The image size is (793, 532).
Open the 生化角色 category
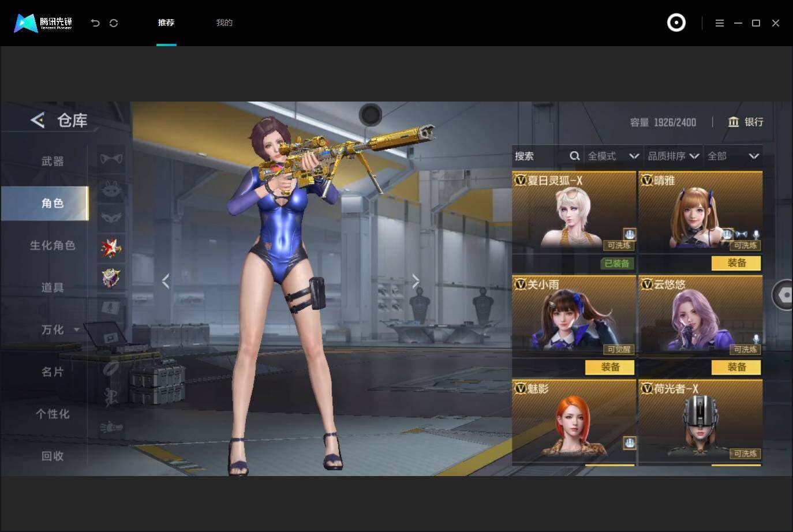53,245
